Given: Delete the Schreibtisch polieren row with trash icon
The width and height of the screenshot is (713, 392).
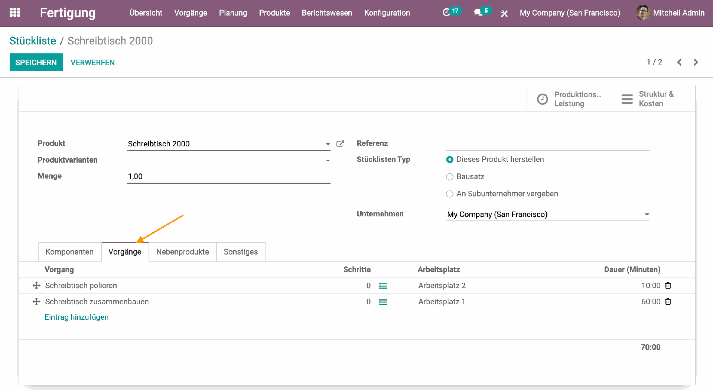Looking at the screenshot, I should (668, 286).
